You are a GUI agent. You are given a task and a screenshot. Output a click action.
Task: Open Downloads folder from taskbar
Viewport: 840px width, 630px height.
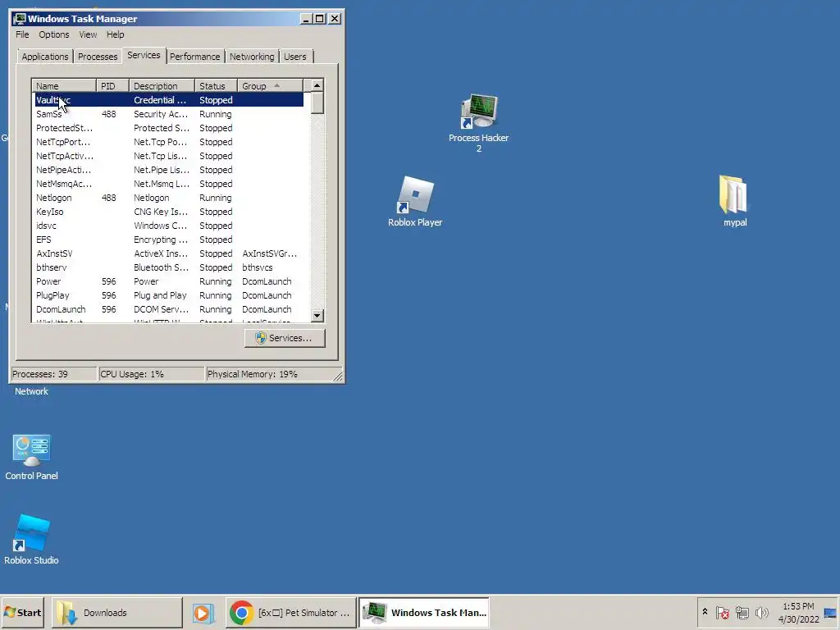[x=116, y=612]
